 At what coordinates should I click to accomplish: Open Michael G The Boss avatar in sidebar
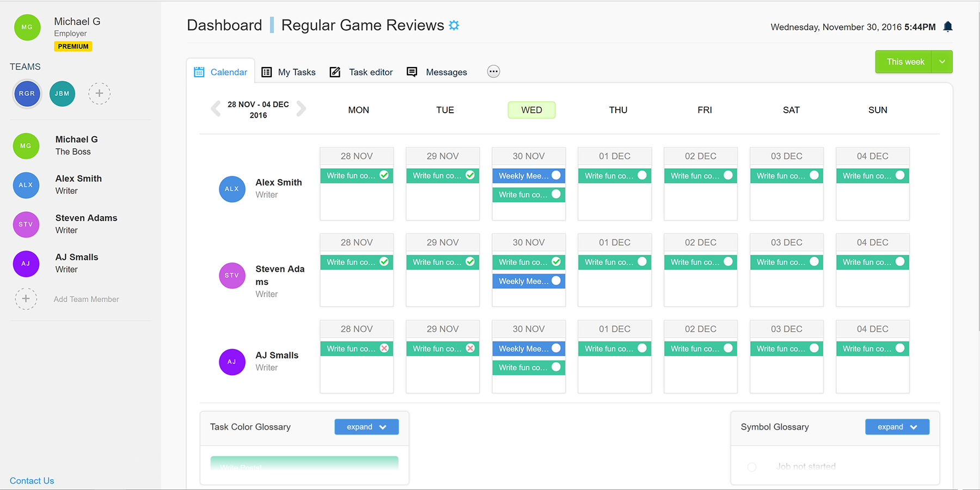[26, 146]
